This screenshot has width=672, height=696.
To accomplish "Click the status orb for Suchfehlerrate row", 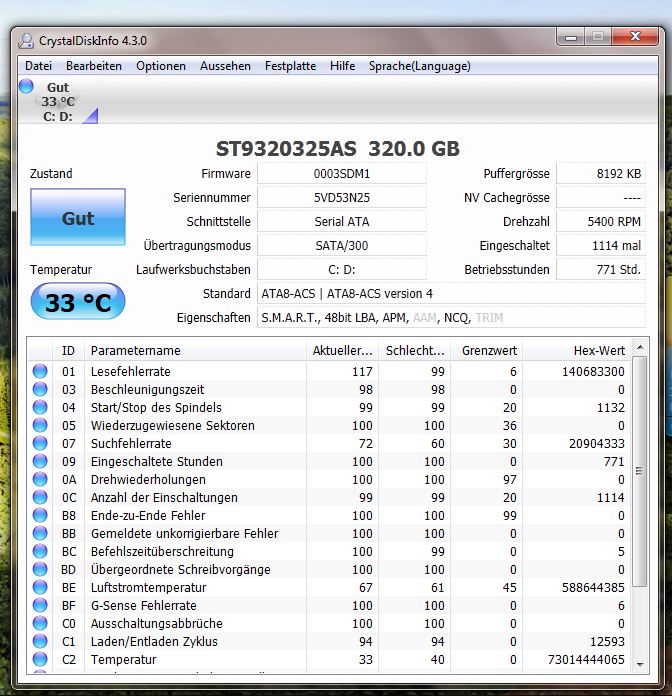I will [x=40, y=443].
